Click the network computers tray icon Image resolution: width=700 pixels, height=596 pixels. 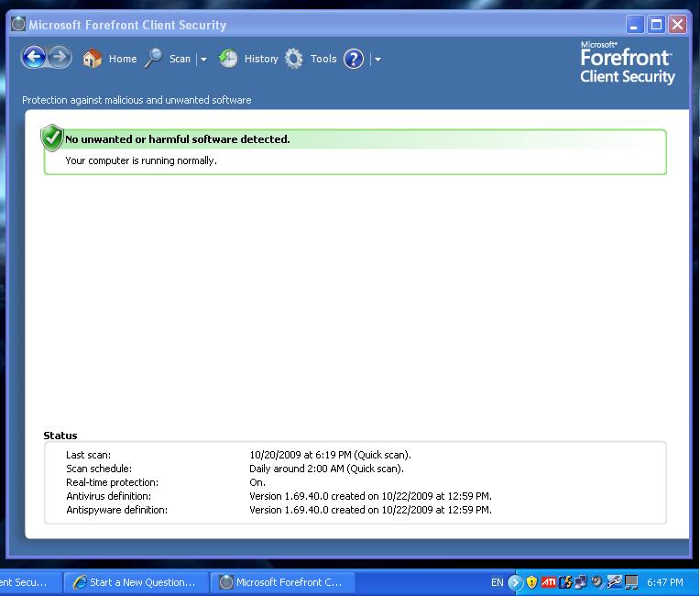[x=580, y=582]
